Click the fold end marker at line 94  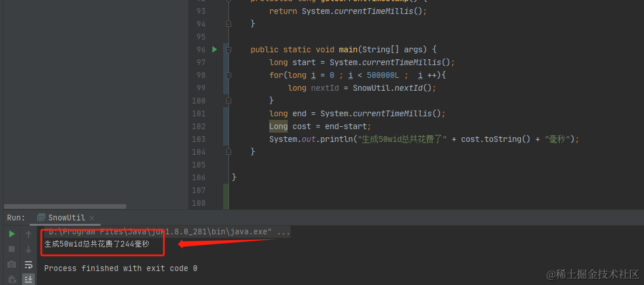coord(229,24)
